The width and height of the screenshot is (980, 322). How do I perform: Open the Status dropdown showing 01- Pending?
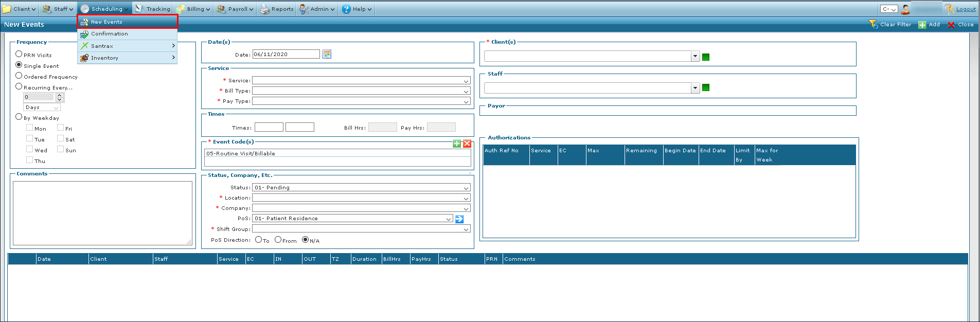466,188
